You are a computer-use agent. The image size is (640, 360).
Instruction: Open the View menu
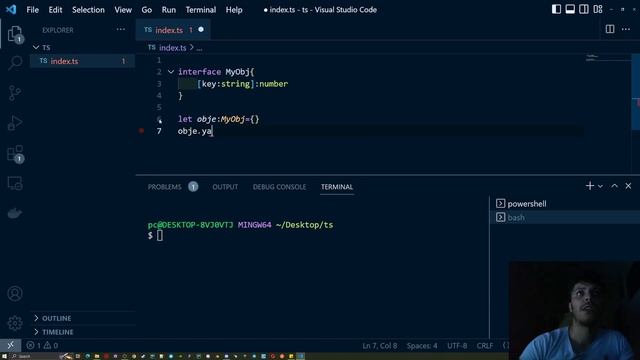tap(123, 9)
